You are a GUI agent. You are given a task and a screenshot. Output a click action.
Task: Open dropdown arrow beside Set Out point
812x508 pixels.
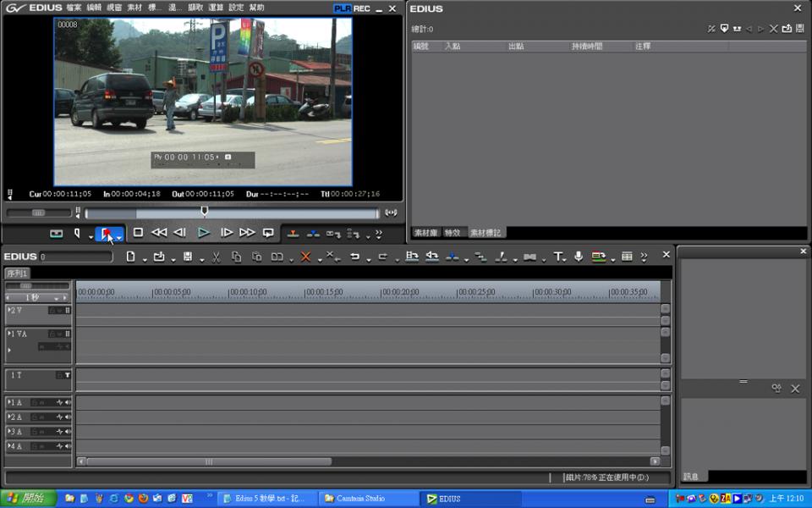pos(119,238)
